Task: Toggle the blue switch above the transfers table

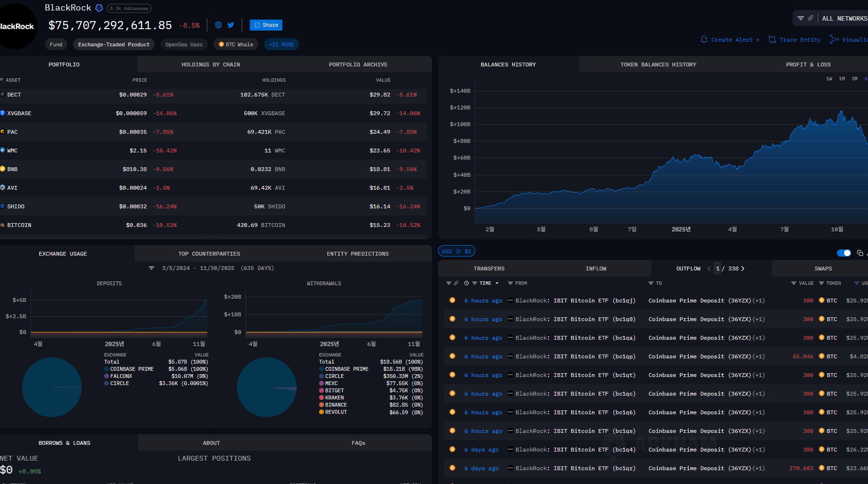Action: [844, 253]
